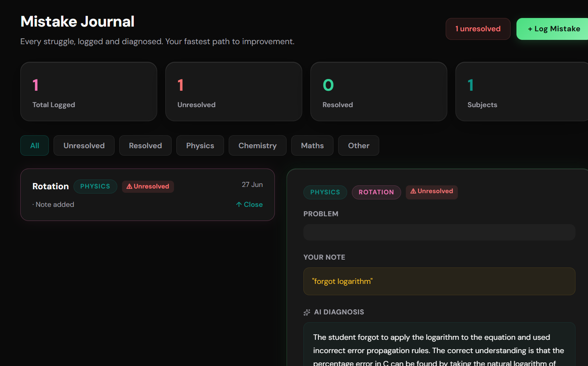The height and width of the screenshot is (366, 588).
Task: Filter by Unresolved mistakes tab
Action: [x=84, y=145]
